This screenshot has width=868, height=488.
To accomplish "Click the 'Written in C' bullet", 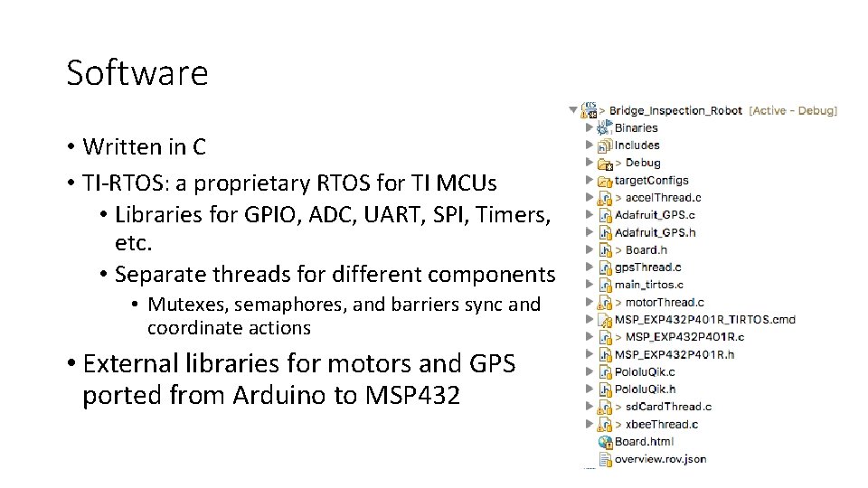I will tap(144, 146).
